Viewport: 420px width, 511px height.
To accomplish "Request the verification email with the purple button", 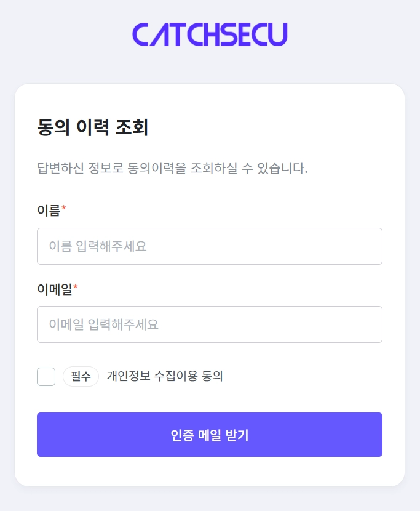I will coord(210,435).
